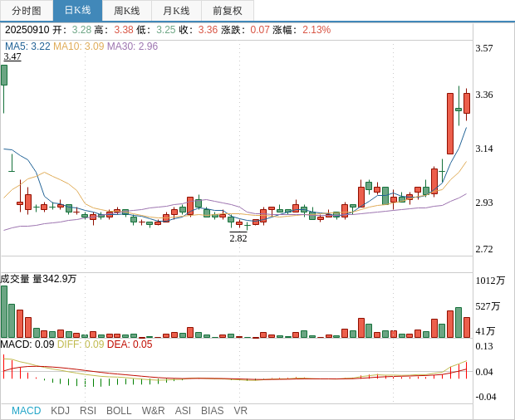This screenshot has height=420, width=515.
Task: Open the VR indicator
Action: click(x=240, y=411)
